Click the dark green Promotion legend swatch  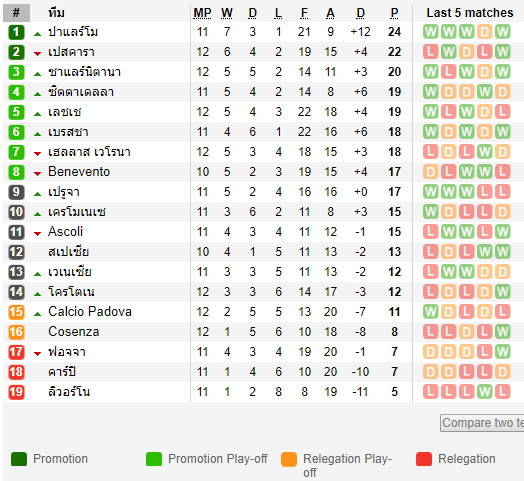19,459
